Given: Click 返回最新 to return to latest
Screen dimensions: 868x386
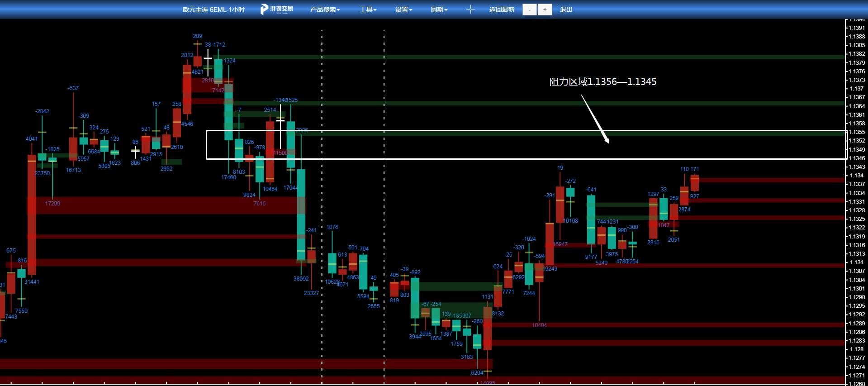Looking at the screenshot, I should tap(502, 10).
